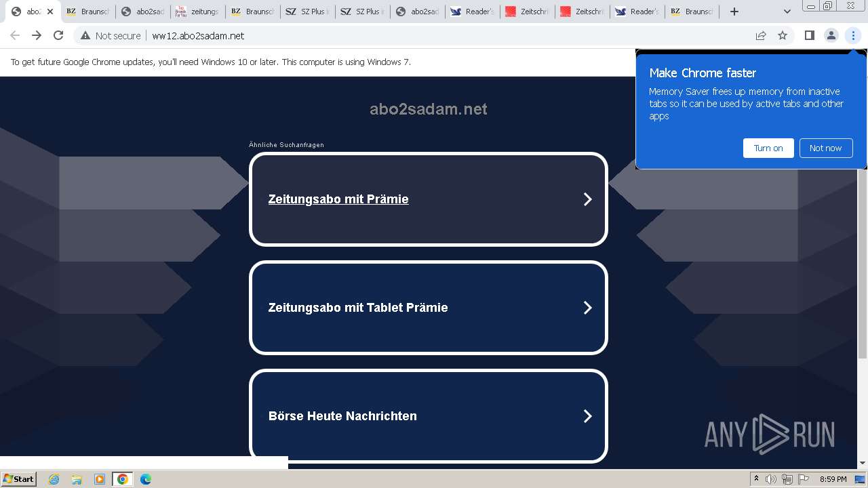Click the Windows 10 update notice text

coord(211,62)
